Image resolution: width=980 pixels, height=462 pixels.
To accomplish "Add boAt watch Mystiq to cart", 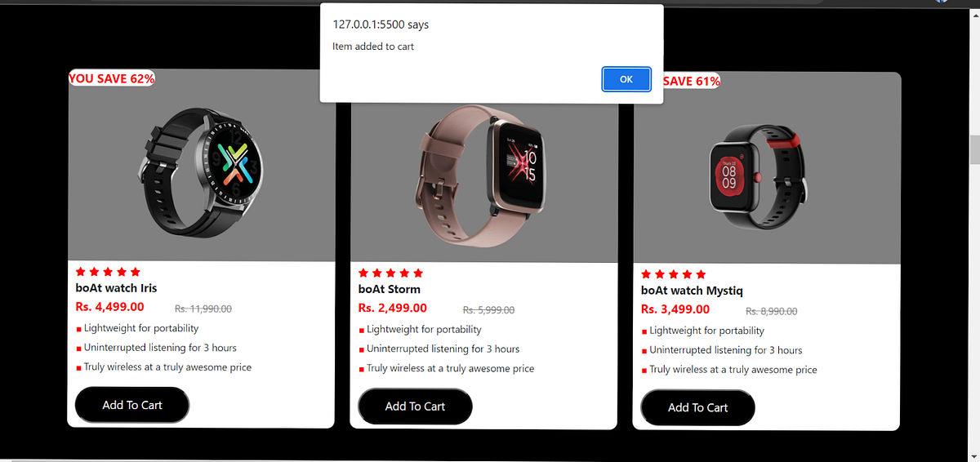I will [697, 407].
